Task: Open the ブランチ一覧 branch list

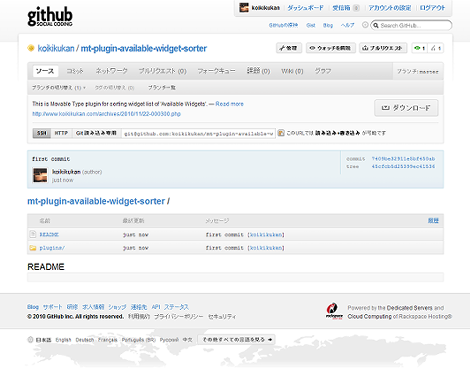Action: pyautogui.click(x=162, y=88)
